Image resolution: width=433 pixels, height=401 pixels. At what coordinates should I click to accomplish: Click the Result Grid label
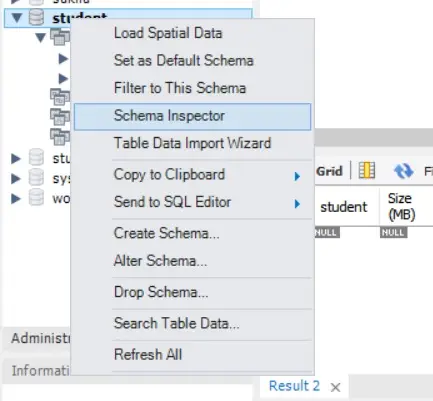(x=329, y=171)
